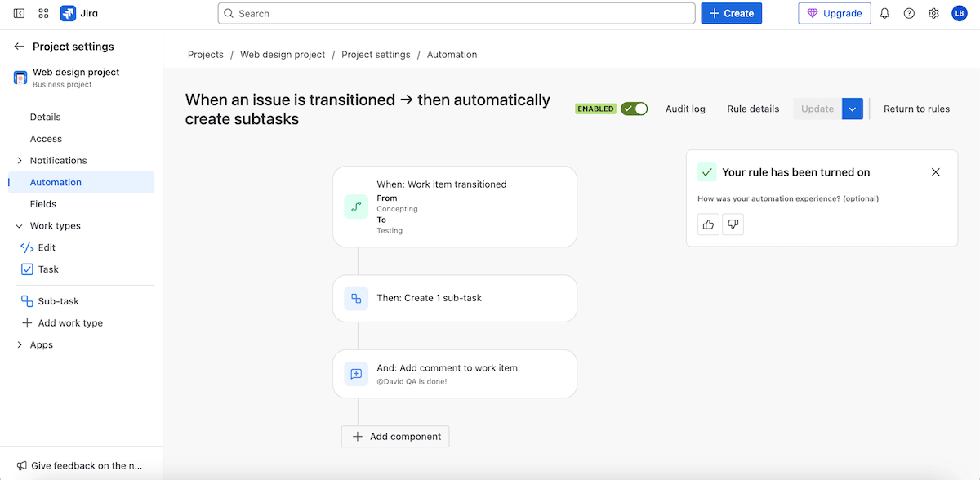Expand the Notifications section chevron
Image resolution: width=980 pixels, height=480 pixels.
[x=20, y=161]
